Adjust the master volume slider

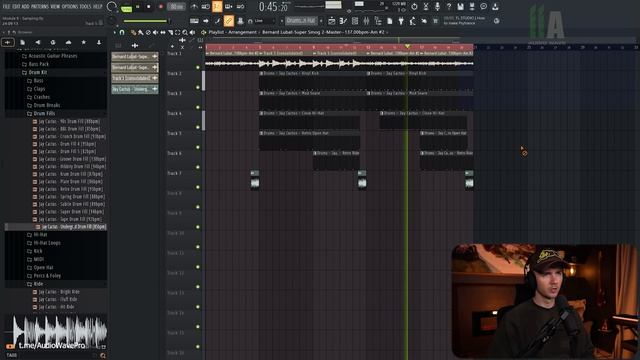[147, 21]
